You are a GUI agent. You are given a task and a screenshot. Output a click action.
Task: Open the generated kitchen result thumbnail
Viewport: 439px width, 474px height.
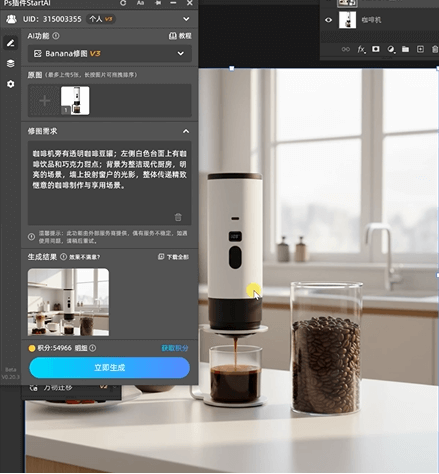(68, 302)
